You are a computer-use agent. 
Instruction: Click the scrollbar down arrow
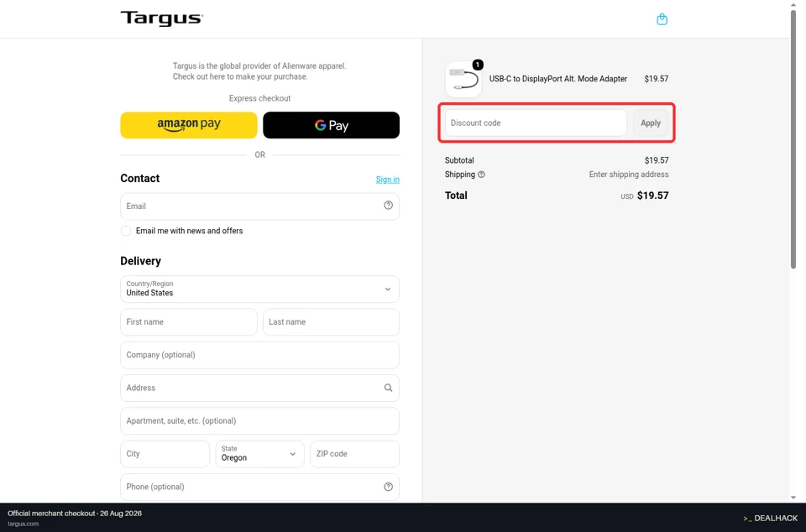click(793, 498)
